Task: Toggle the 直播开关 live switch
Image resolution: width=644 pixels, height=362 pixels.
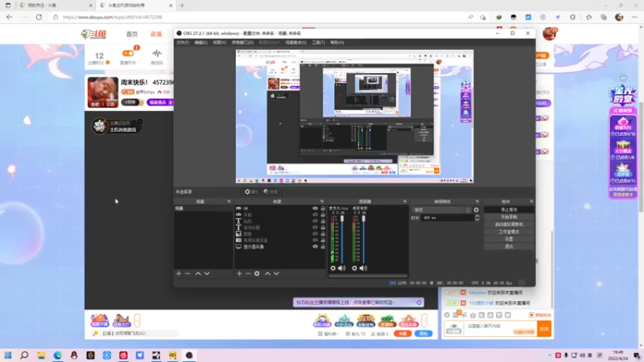Action: click(x=128, y=53)
